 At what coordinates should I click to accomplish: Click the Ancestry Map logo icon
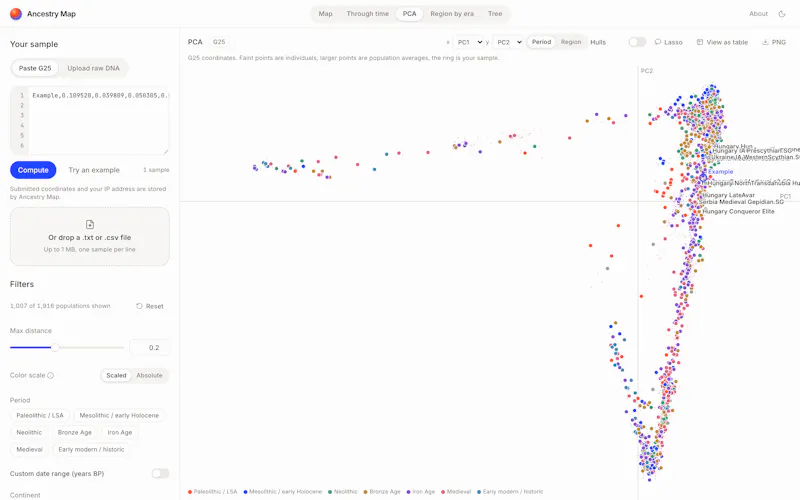click(x=16, y=14)
